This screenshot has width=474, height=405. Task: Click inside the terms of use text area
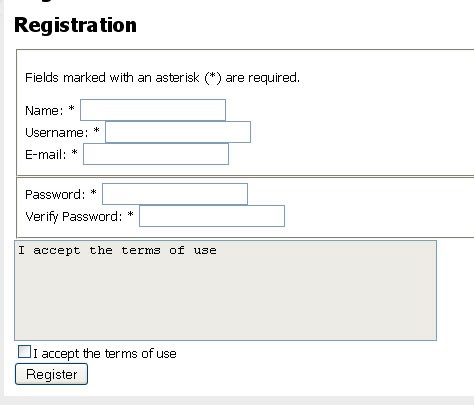[226, 290]
